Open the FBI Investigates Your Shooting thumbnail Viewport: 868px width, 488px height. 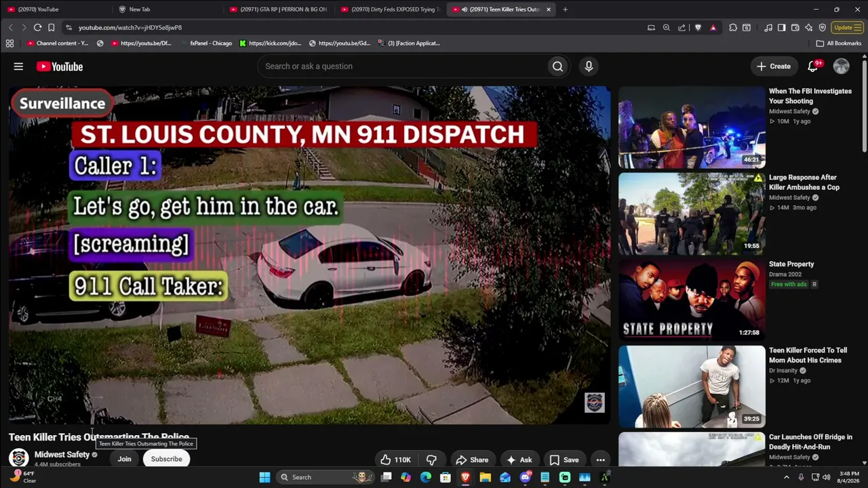pos(692,127)
